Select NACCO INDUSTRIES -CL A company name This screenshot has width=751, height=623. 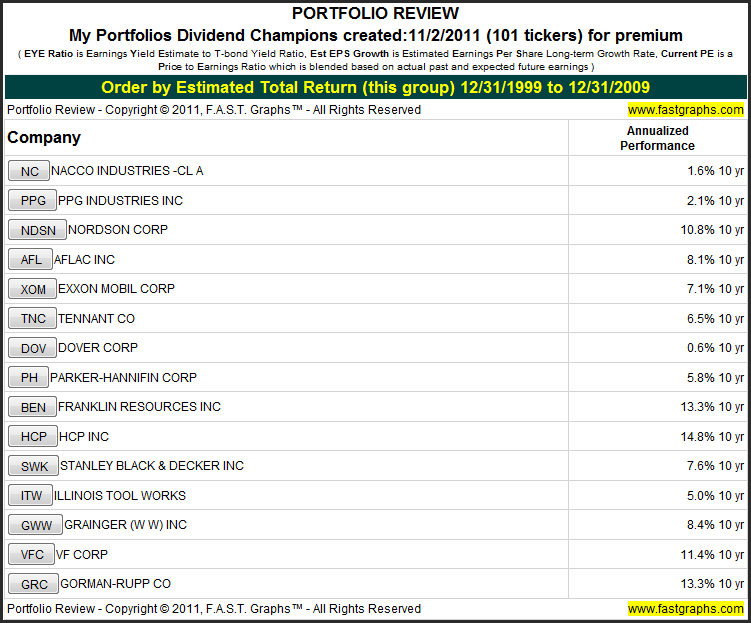[x=127, y=171]
